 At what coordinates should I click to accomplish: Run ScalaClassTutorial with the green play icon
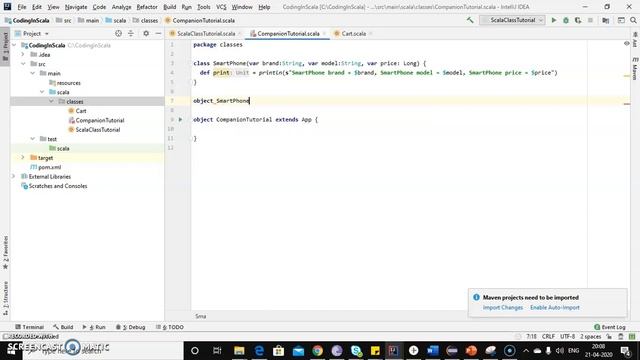554,20
